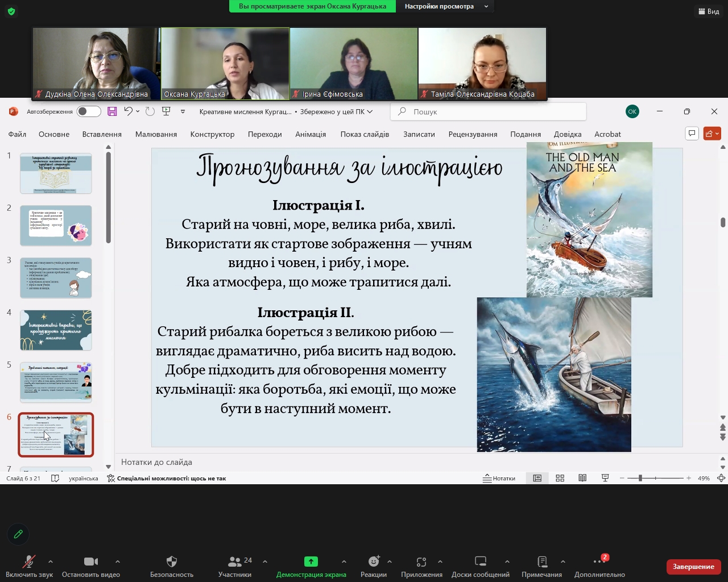This screenshot has height=582, width=728.
Task: Open the Конструктор ribbon tab
Action: [x=212, y=134]
